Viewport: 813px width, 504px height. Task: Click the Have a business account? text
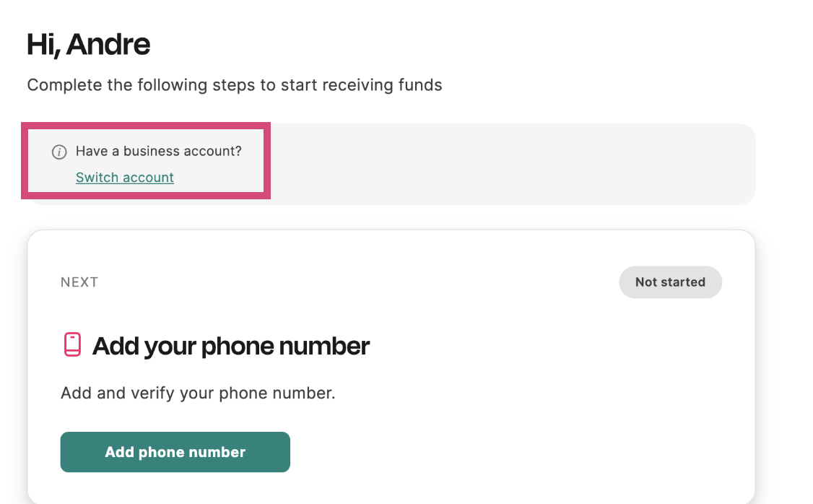pyautogui.click(x=159, y=151)
